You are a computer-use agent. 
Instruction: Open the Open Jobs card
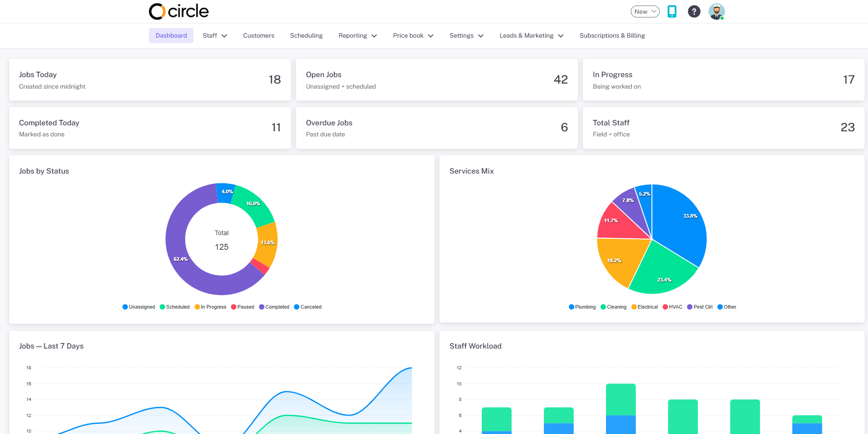437,79
